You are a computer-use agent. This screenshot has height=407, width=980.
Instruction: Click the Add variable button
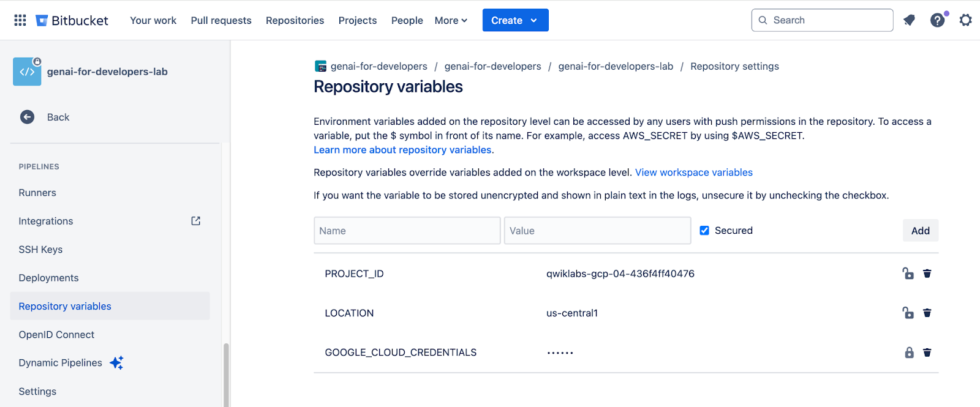click(x=920, y=231)
